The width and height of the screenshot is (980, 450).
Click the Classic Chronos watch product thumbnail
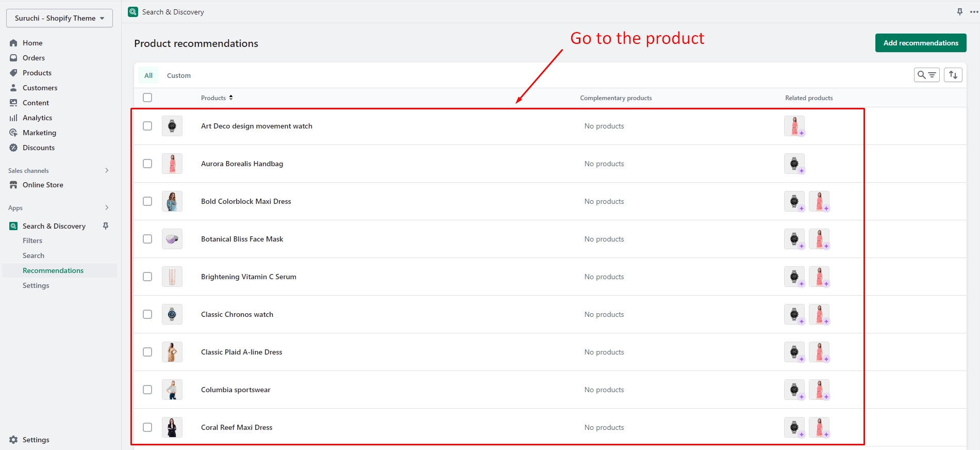(x=172, y=314)
